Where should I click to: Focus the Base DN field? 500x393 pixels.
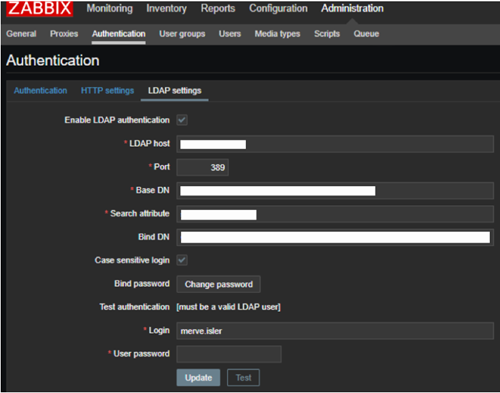click(335, 191)
